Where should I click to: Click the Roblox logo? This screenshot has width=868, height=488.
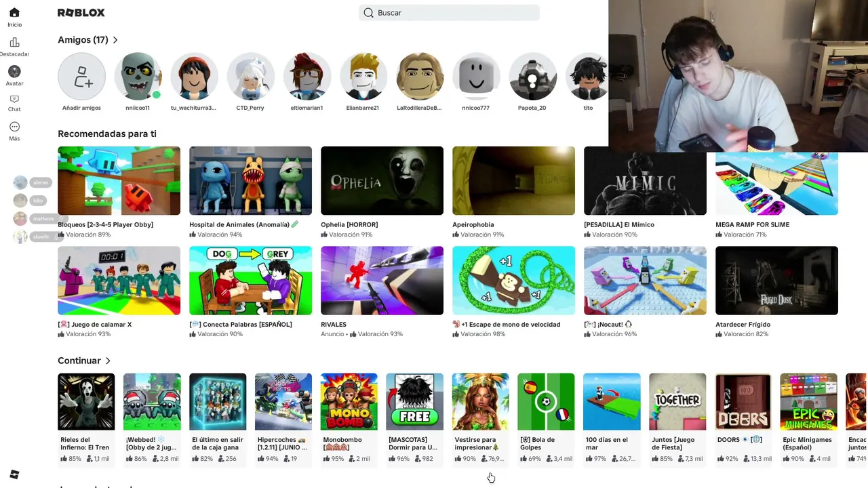[81, 13]
